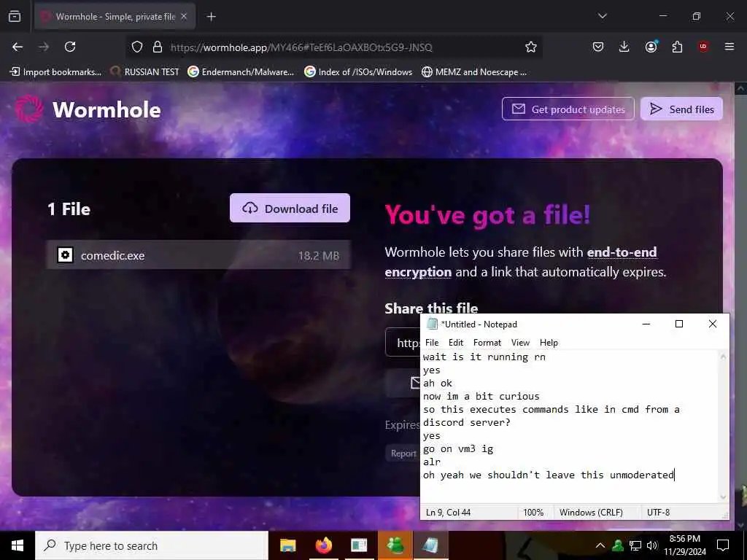Screen dimensions: 747x560
Task: Open the Notepad Help menu
Action: click(549, 343)
